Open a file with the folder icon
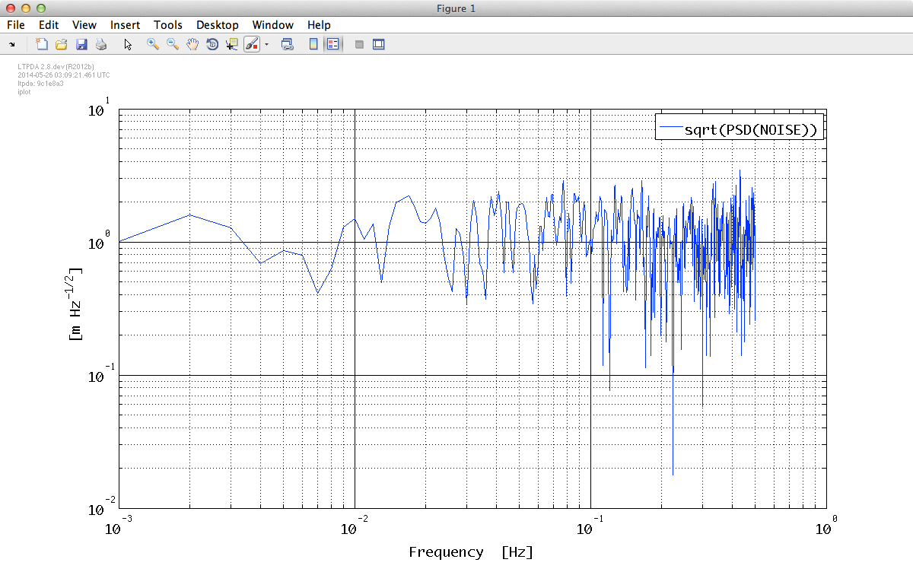 (62, 44)
